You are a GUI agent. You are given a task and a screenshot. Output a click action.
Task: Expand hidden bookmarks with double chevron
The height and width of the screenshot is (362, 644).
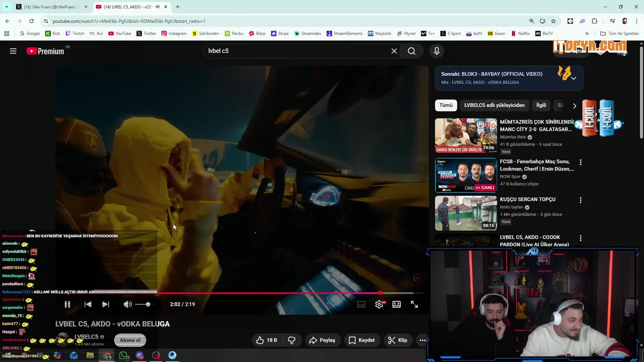pyautogui.click(x=587, y=34)
